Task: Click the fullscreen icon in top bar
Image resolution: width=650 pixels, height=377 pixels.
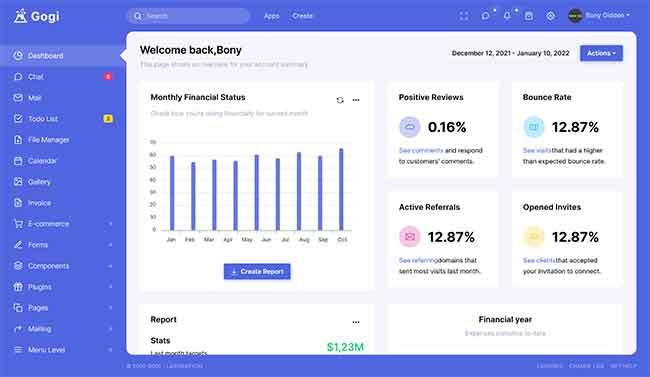Action: (x=464, y=16)
